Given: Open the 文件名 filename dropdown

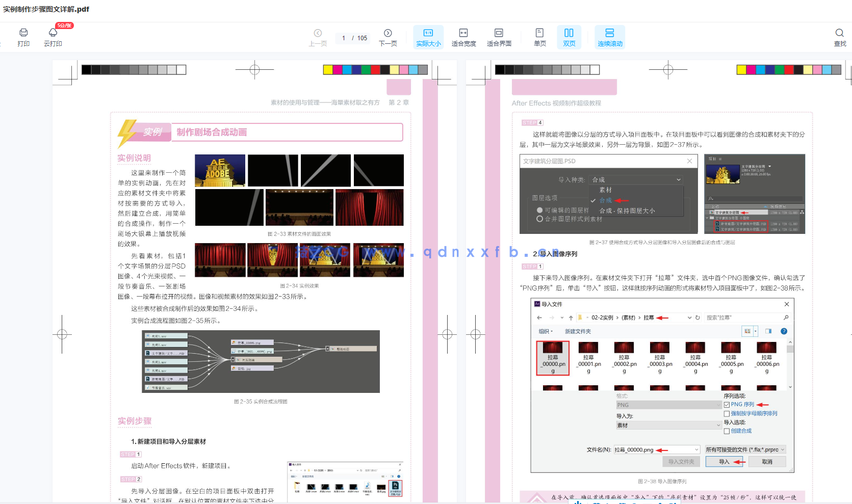Looking at the screenshot, I should pyautogui.click(x=698, y=449).
